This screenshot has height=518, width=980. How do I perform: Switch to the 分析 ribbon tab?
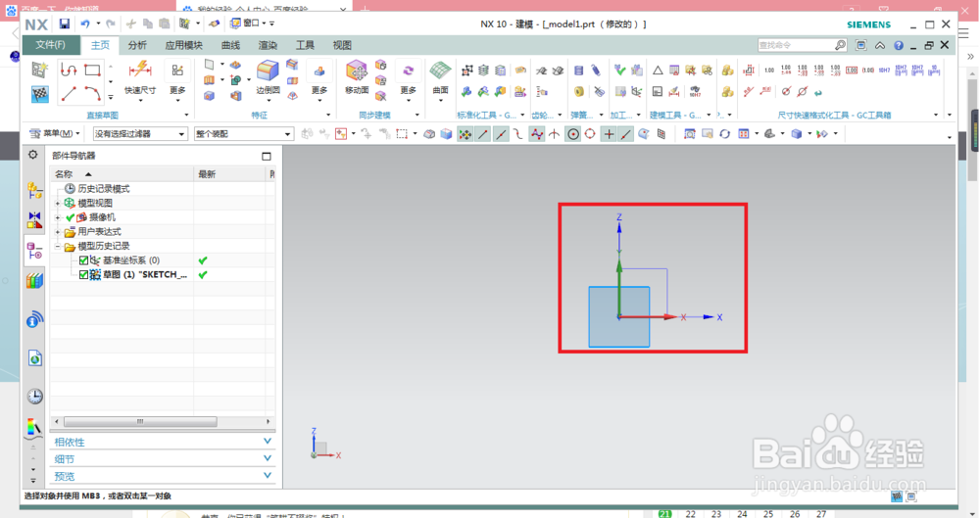[x=137, y=45]
